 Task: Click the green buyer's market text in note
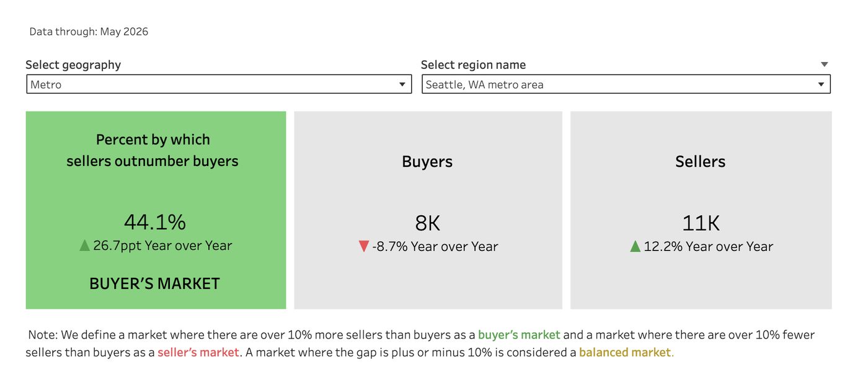[519, 335]
